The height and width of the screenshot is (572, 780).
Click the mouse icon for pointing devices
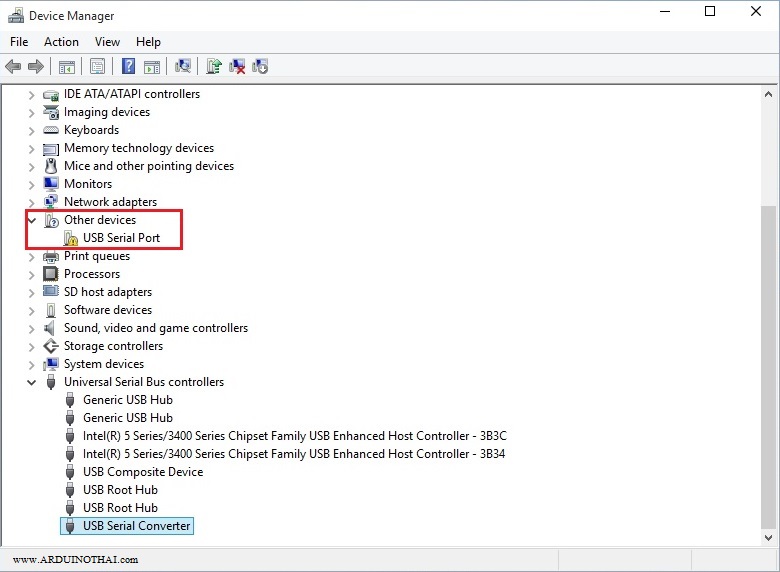51,166
